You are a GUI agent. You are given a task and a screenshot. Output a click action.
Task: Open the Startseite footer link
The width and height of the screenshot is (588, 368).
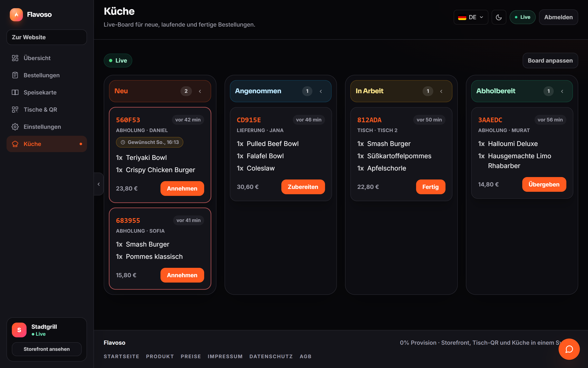[121, 356]
